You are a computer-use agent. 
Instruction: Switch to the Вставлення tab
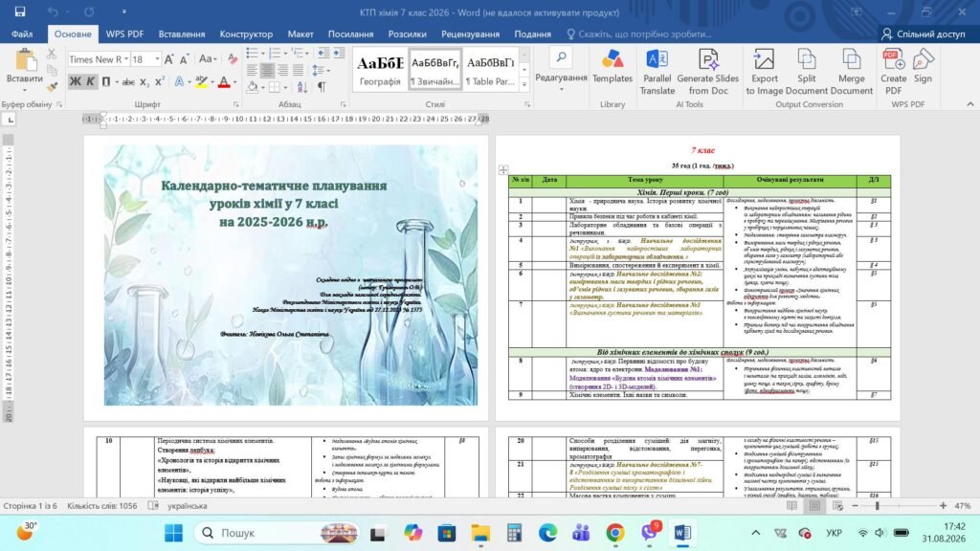182,33
